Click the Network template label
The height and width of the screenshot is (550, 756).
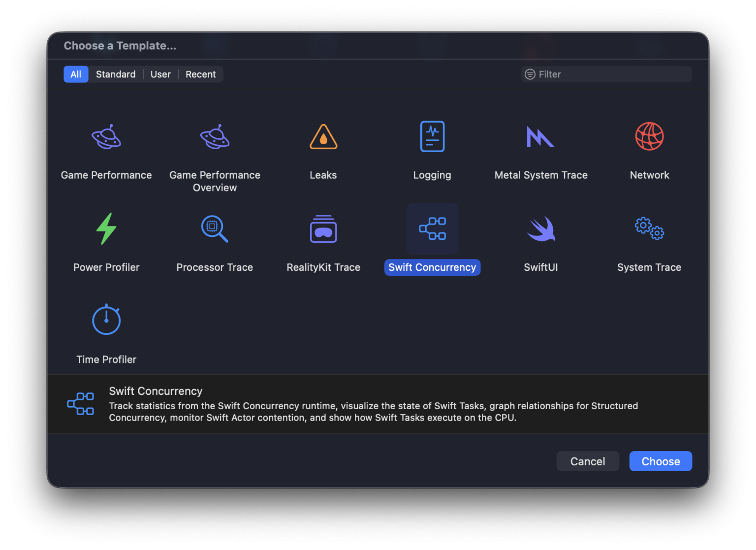pos(649,175)
